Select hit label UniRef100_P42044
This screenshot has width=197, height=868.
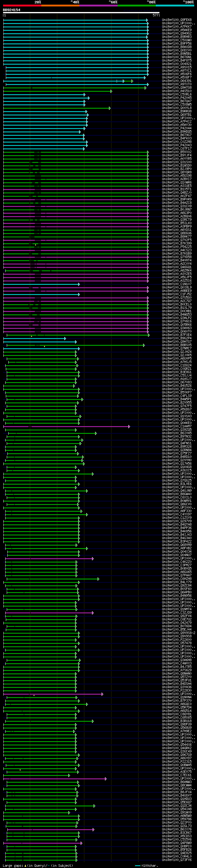177,128
